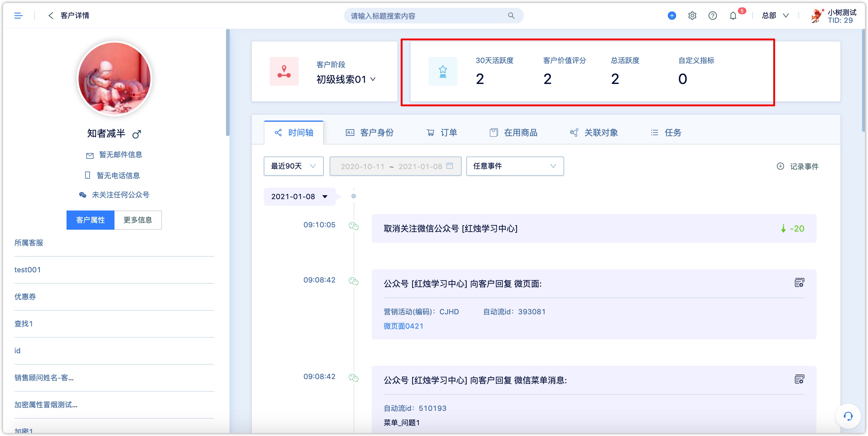Switch to the 时间轴 tab
Screen dimensions: 868x436
[293, 133]
